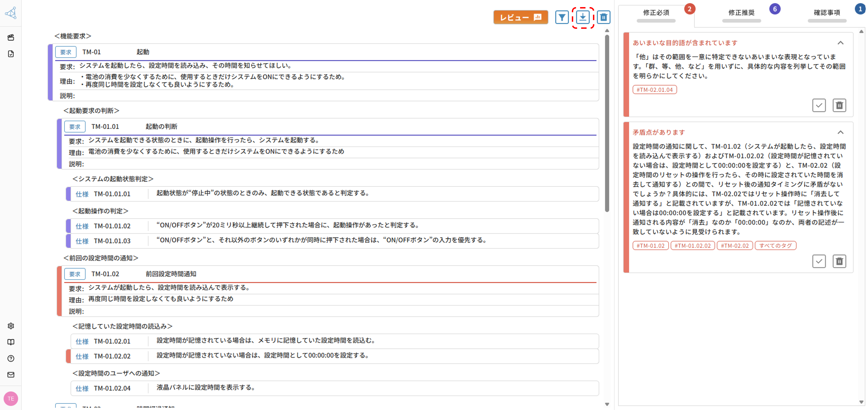Mark the あいまいな目的語 issue as resolved
The image size is (868, 410).
pos(819,105)
